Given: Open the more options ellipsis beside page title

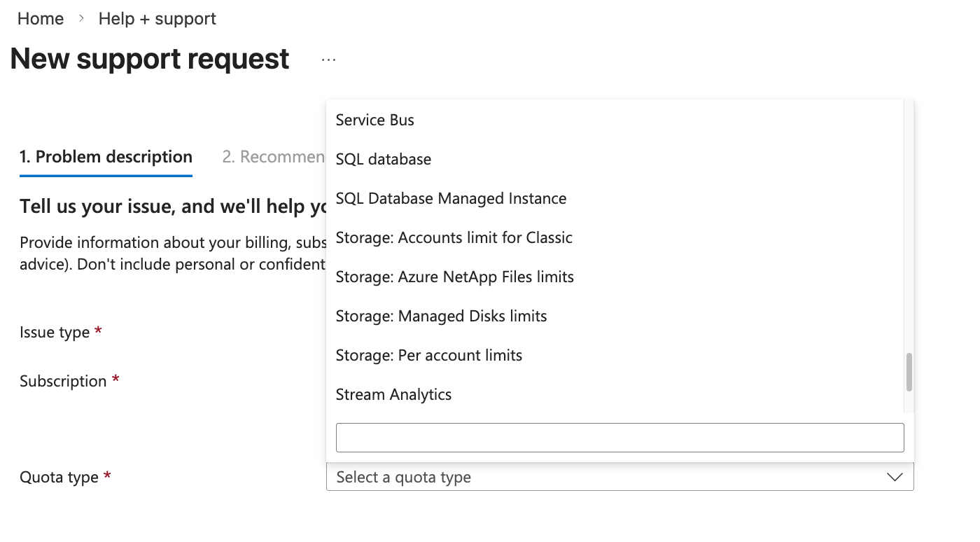Looking at the screenshot, I should coord(328,60).
